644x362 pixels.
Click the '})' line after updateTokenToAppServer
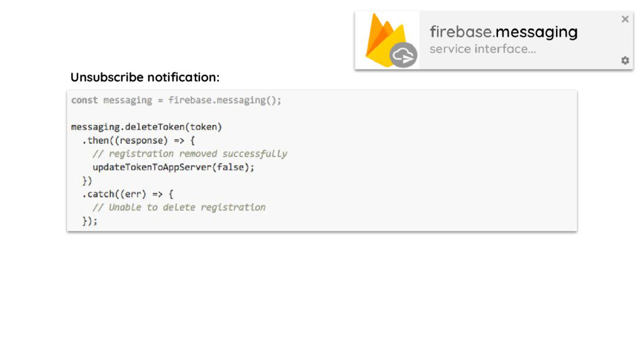87,181
